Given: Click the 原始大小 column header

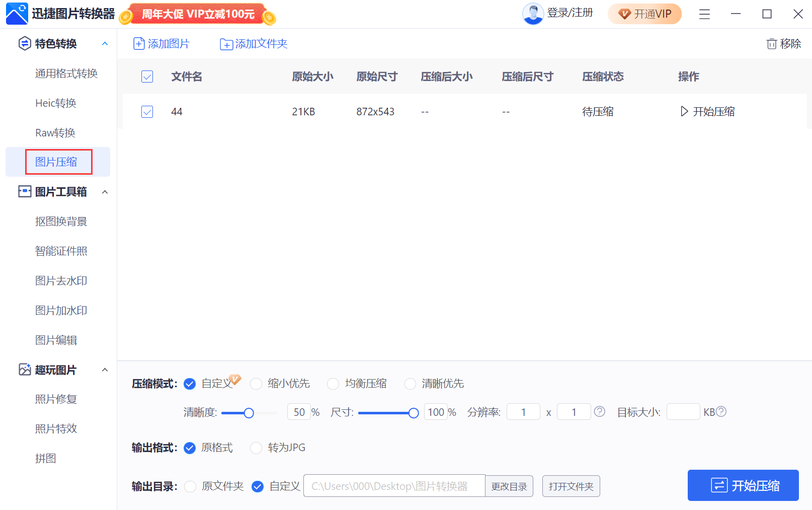Looking at the screenshot, I should tap(312, 77).
